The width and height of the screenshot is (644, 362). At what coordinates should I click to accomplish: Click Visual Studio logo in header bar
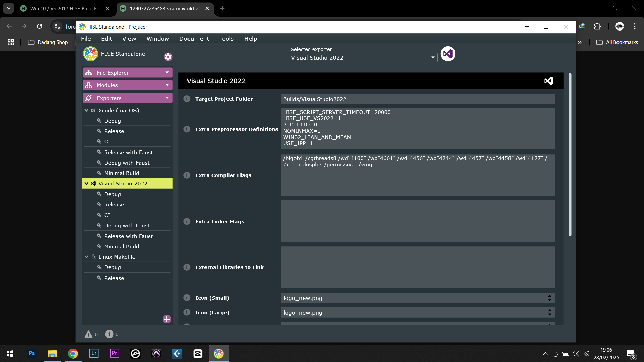point(549,81)
